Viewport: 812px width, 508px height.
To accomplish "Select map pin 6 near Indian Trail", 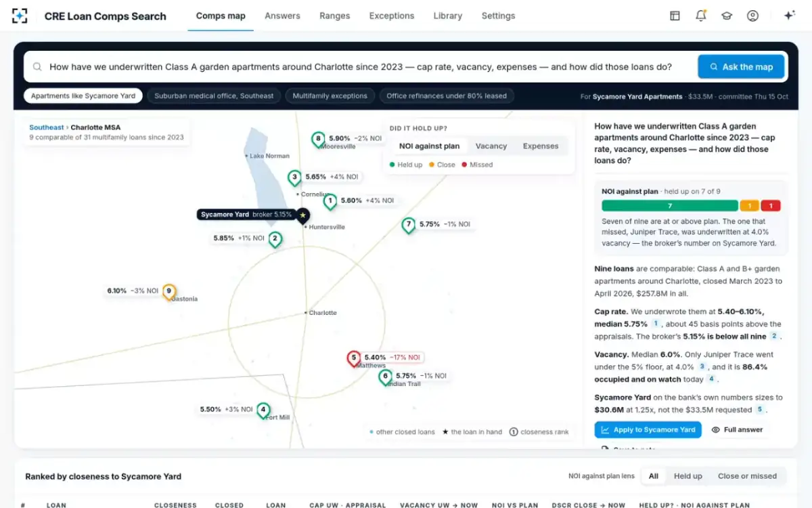I will [x=385, y=377].
